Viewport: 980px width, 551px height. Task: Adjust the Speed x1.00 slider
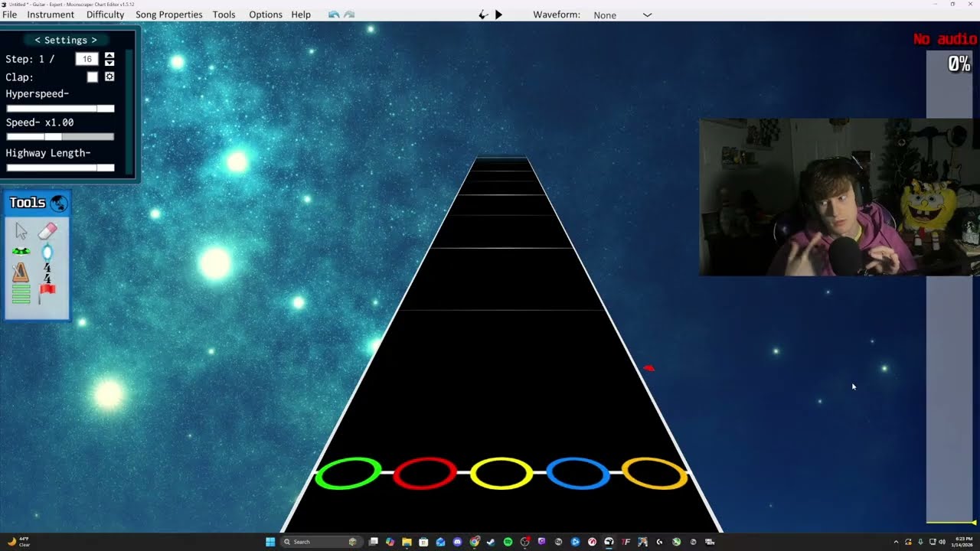point(60,137)
